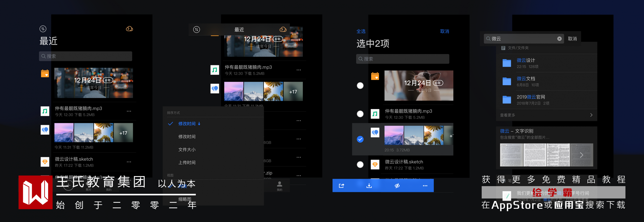Expand more images with chevron on document strip

pos(582,155)
